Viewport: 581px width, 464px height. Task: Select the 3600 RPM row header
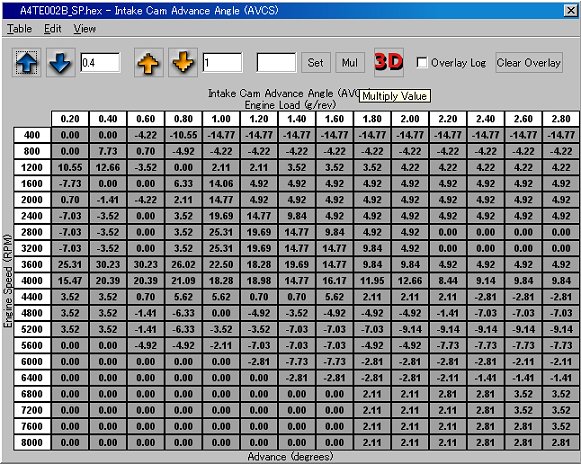[32, 265]
